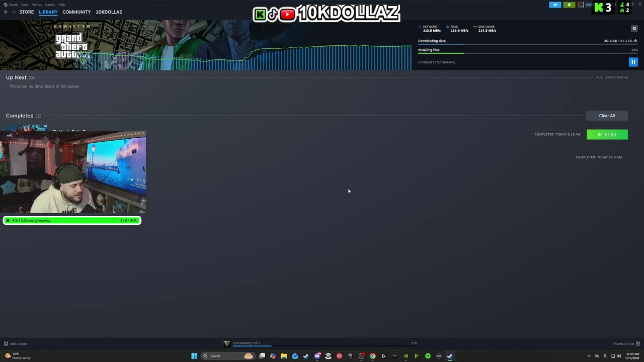The image size is (644, 362).
Task: Switch to the COMMUNITY tab
Action: click(x=76, y=12)
